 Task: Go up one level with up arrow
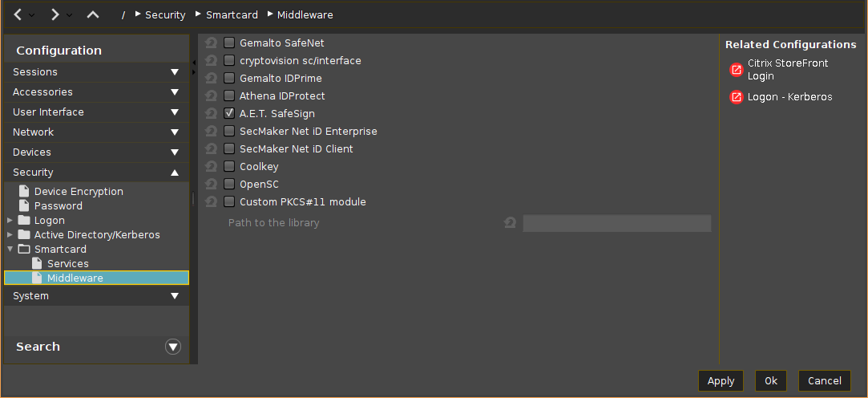click(93, 14)
